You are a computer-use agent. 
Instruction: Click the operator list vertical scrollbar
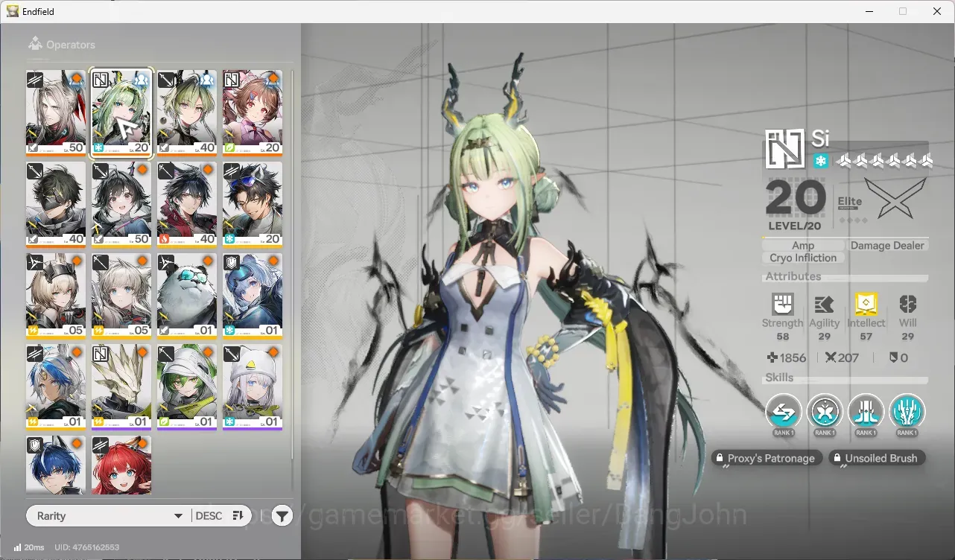(292, 264)
